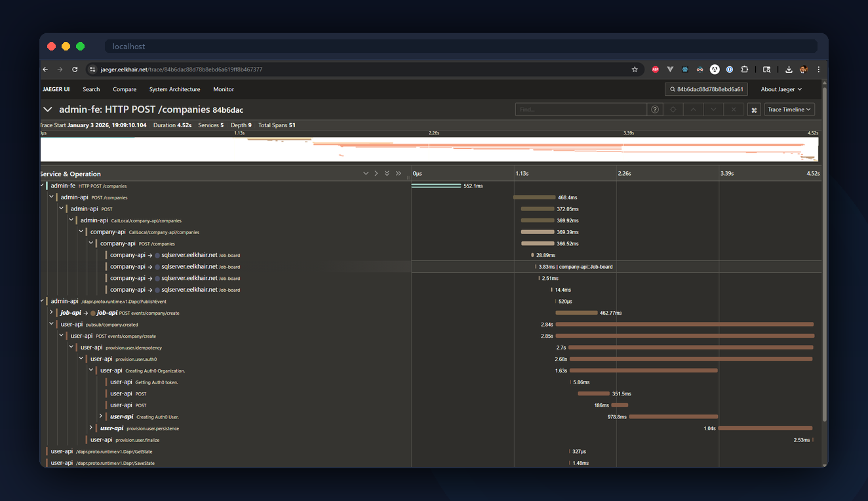868x501 pixels.
Task: Click the single down-chevron in Service & Operation header
Action: point(366,173)
